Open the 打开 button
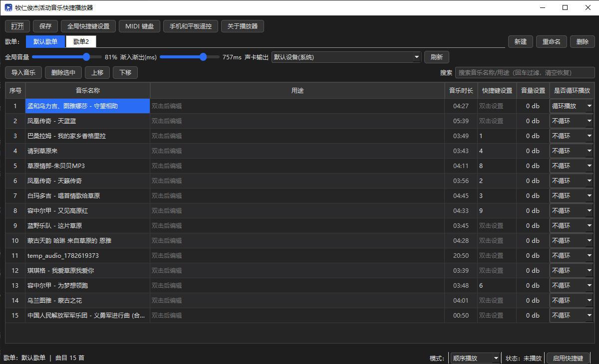The image size is (599, 364). coord(17,26)
